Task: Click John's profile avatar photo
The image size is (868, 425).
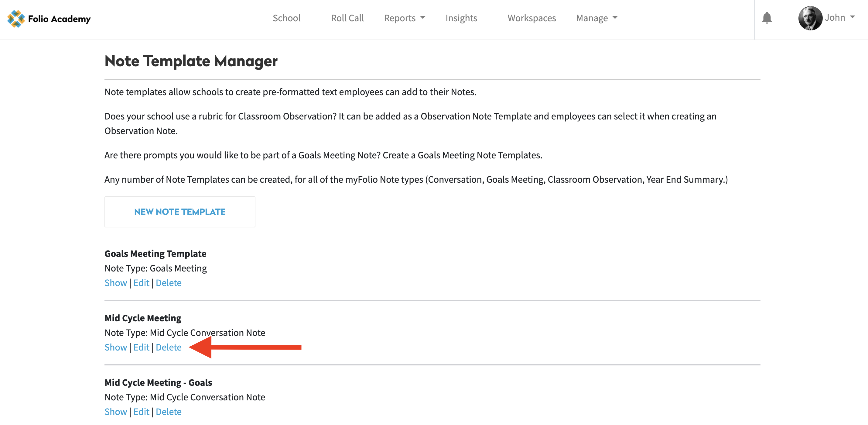Action: click(x=810, y=18)
